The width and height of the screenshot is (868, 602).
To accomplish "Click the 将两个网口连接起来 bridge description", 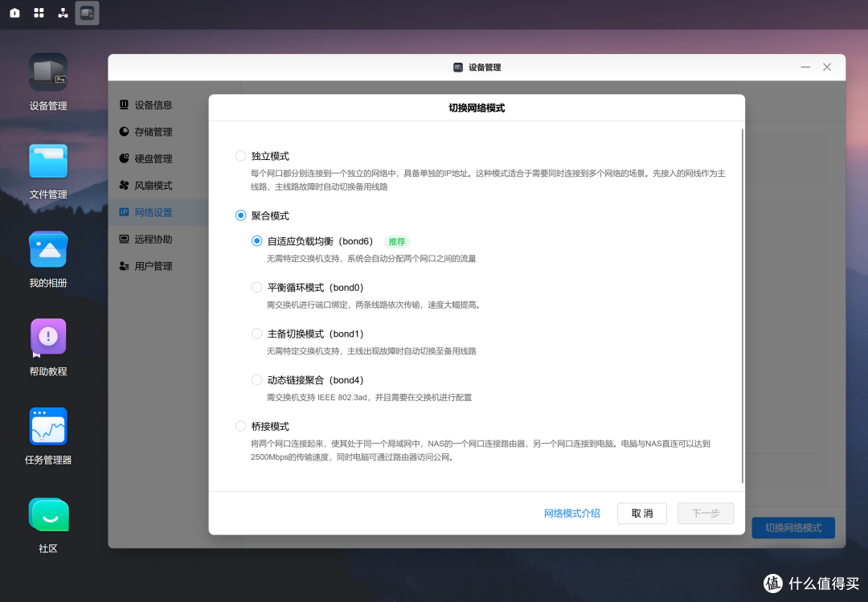I will click(x=481, y=450).
